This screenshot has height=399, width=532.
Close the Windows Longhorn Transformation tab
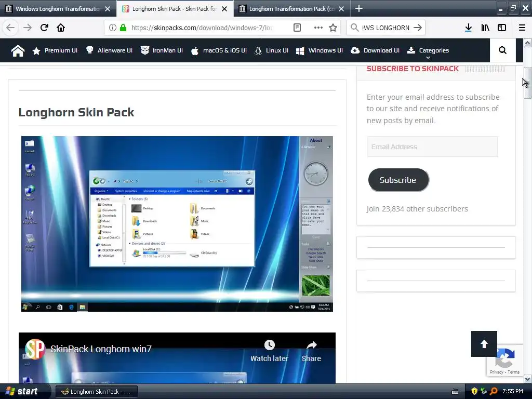click(x=108, y=9)
